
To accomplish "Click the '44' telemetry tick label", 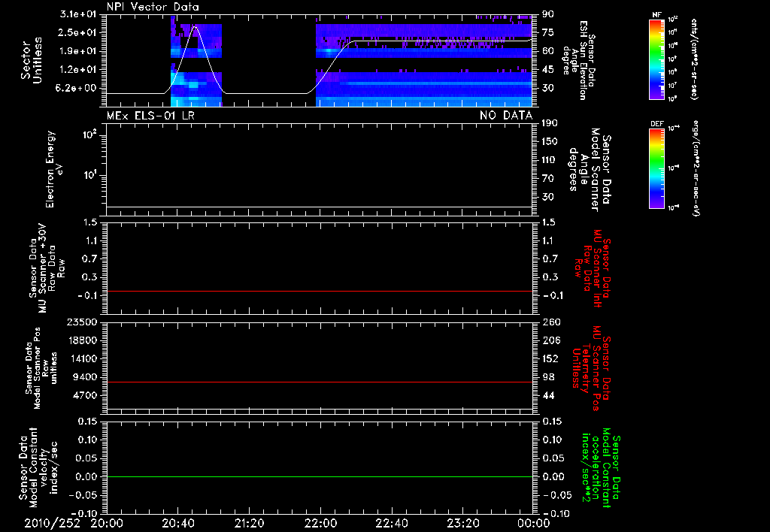I will pos(548,395).
